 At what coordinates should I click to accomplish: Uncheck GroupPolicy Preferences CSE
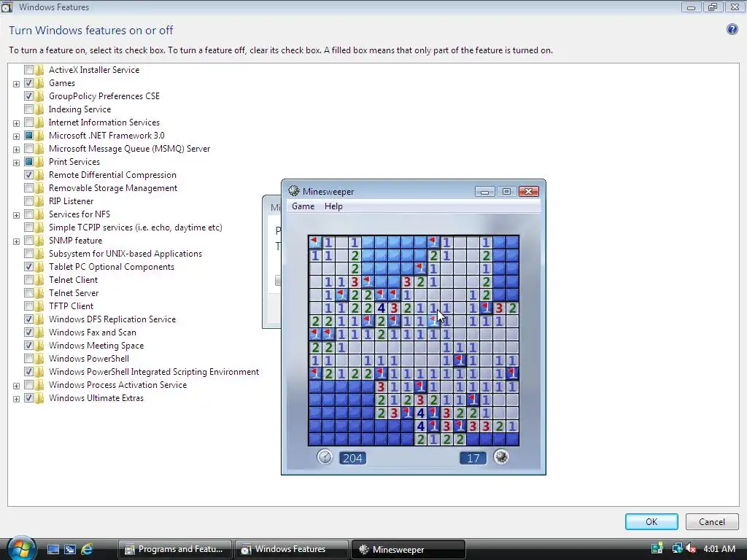point(28,96)
